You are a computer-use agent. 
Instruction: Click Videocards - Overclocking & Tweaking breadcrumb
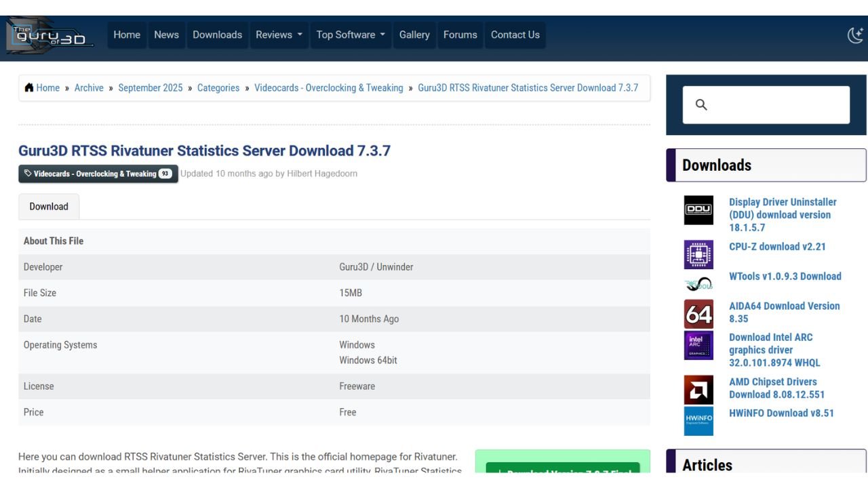[329, 88]
